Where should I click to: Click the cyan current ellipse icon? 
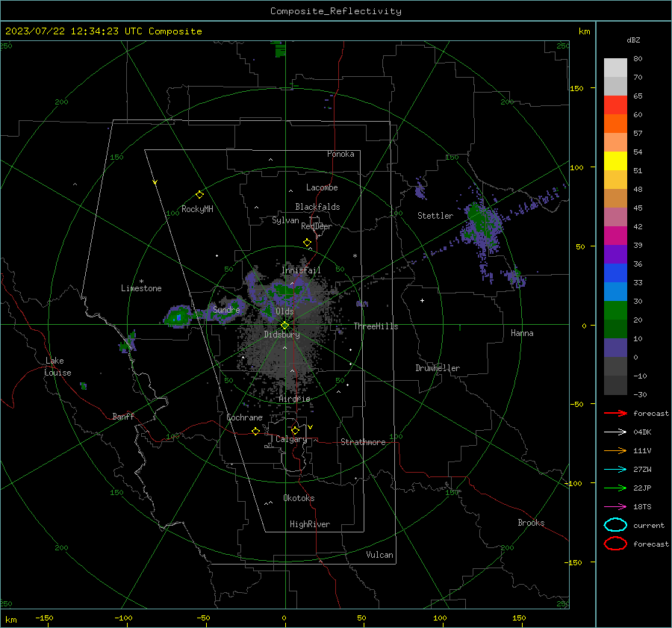(x=615, y=525)
